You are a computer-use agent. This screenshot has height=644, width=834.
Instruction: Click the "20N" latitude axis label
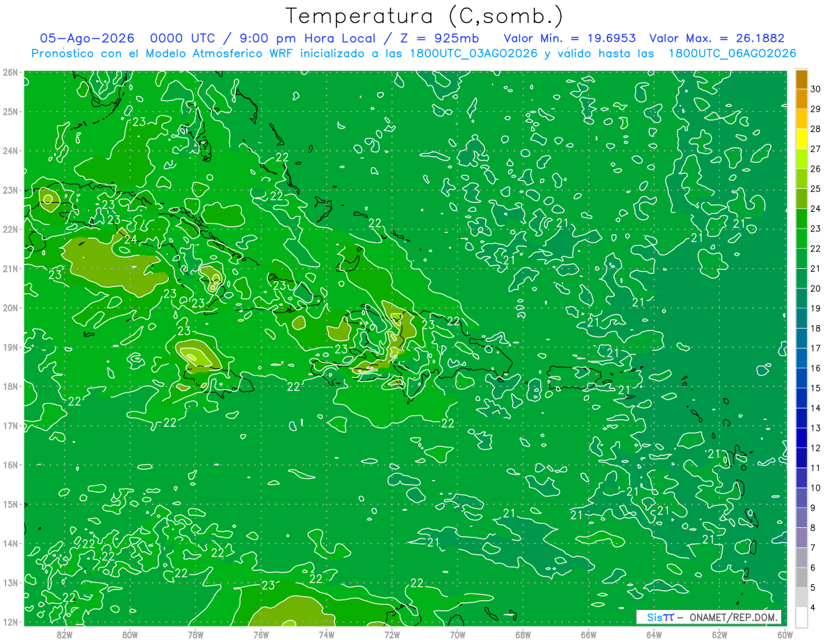tap(10, 308)
